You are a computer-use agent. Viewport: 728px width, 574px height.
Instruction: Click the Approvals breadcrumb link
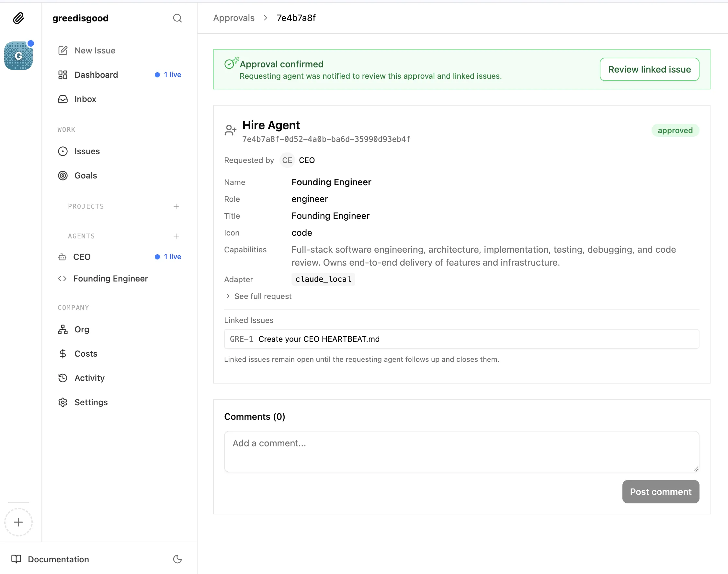[x=234, y=18]
